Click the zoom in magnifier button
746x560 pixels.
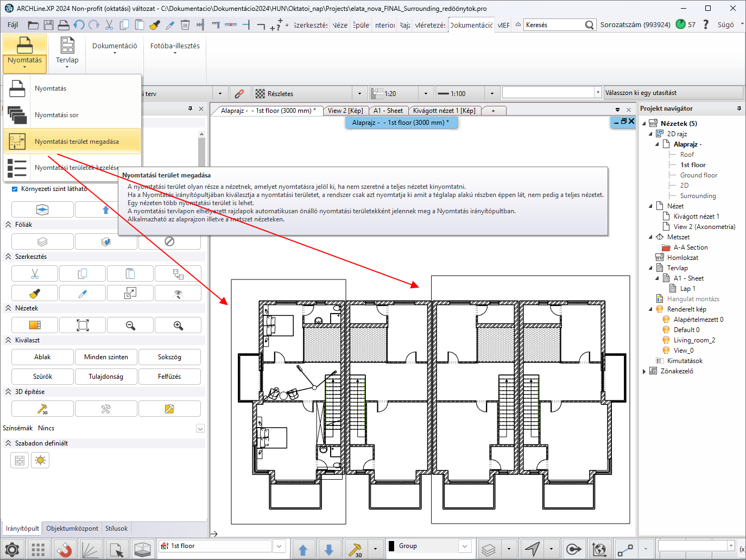click(x=178, y=325)
